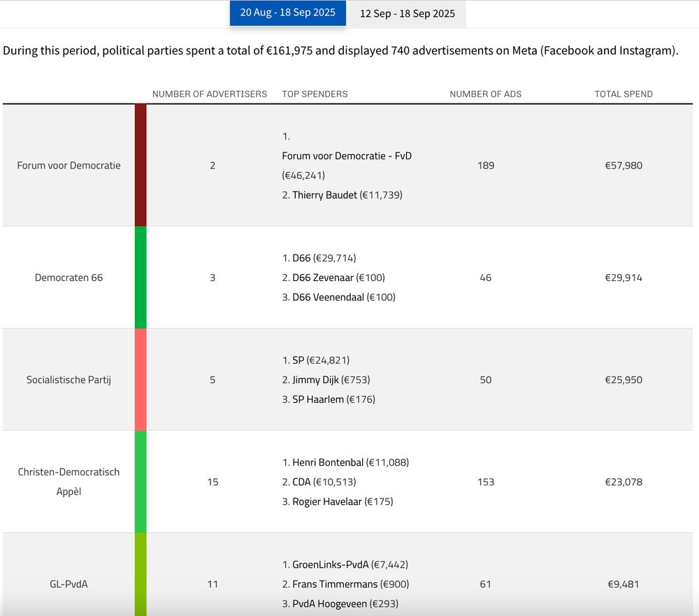Open the CDA (€10,513) spender link
Viewport: 699px width, 616px height.
coord(301,482)
